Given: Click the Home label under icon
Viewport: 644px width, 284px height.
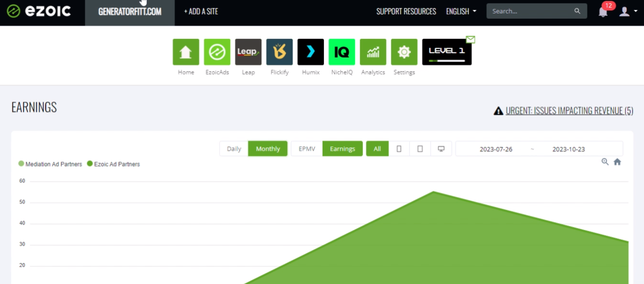Looking at the screenshot, I should point(186,72).
